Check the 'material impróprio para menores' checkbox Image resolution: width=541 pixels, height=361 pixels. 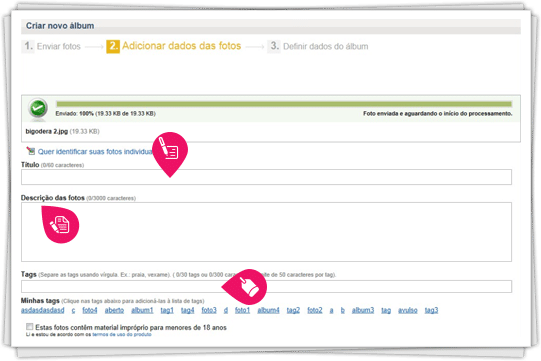coord(30,326)
